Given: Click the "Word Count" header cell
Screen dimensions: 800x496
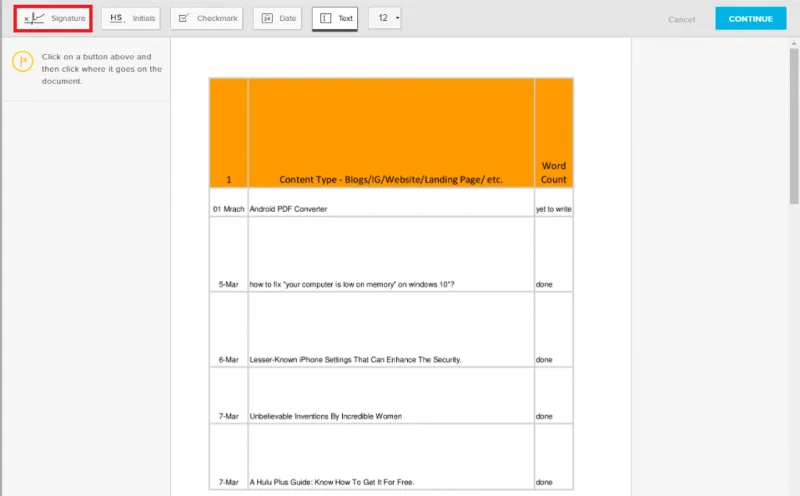Looking at the screenshot, I should pyautogui.click(x=553, y=172).
